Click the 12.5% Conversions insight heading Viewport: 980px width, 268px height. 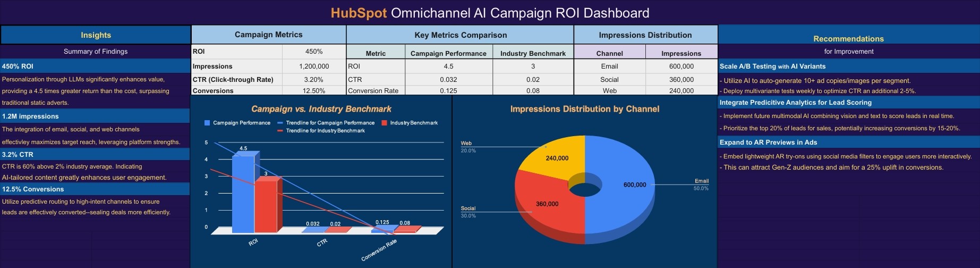click(96, 189)
